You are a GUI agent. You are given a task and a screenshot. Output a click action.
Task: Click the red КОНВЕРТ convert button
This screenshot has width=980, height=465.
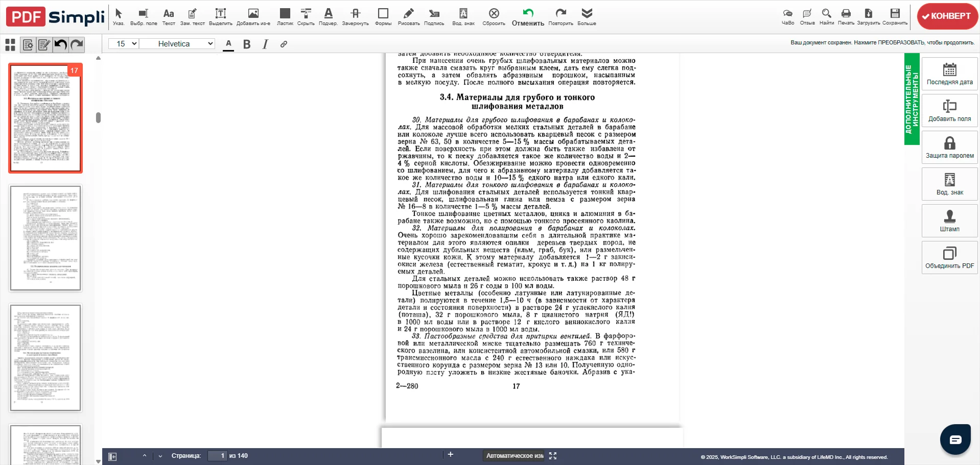click(x=947, y=16)
